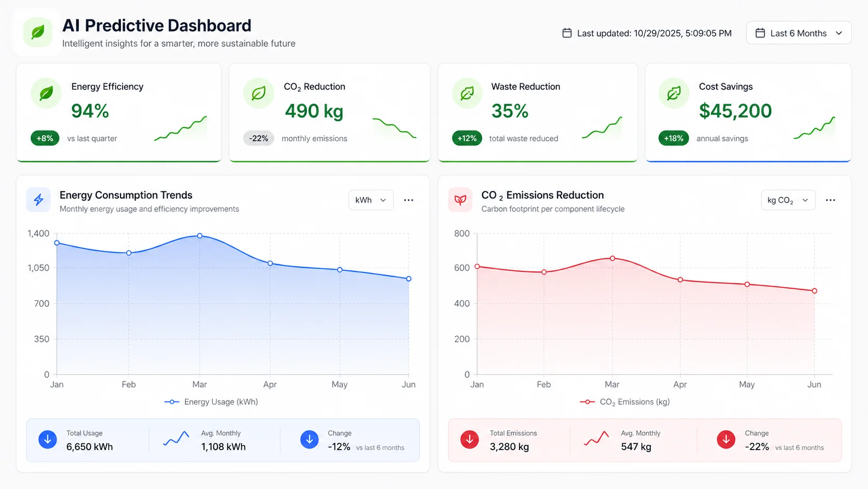Open the kg CO2 unit dropdown

point(788,200)
